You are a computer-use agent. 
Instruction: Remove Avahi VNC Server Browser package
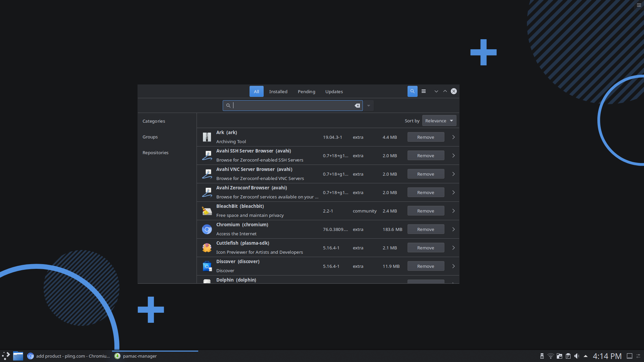point(426,174)
